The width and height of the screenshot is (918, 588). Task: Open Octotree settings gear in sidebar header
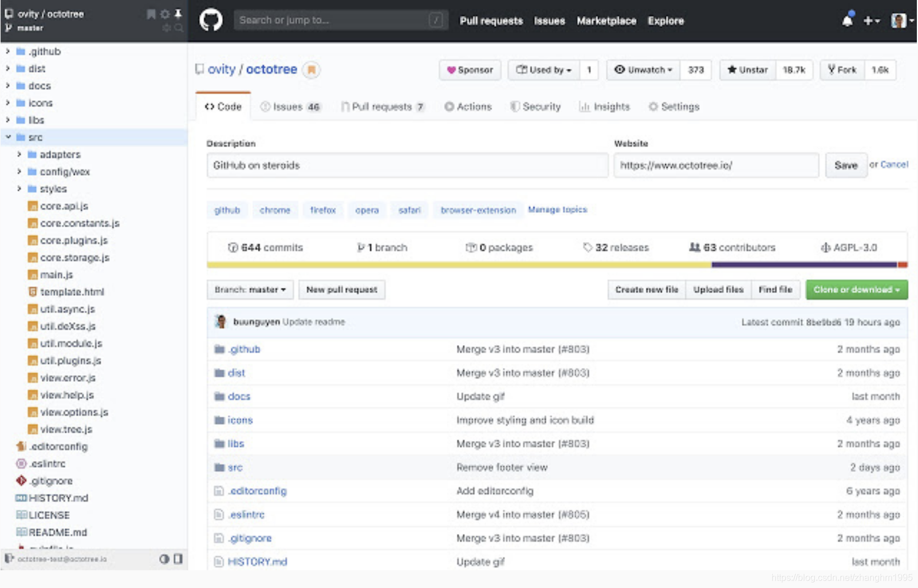point(165,14)
